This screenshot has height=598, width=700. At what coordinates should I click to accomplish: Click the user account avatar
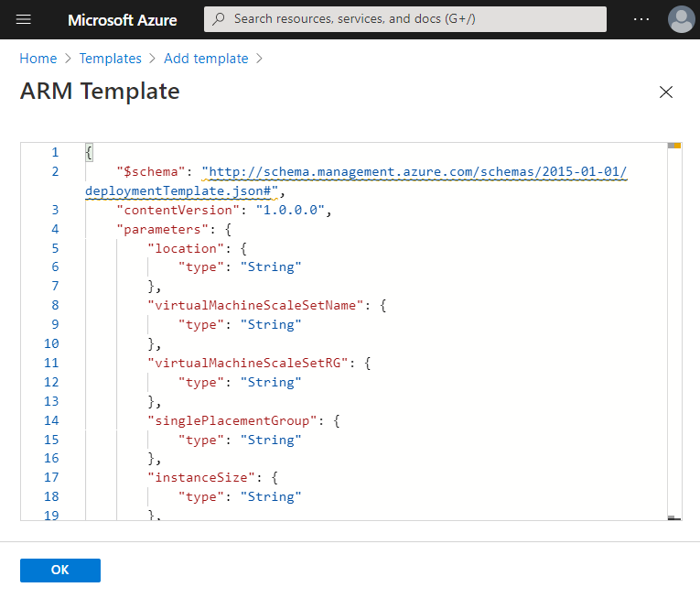pos(681,19)
